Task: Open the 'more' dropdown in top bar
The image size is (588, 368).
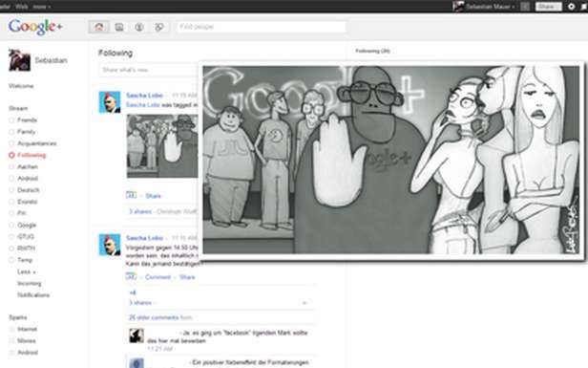Action: pyautogui.click(x=42, y=7)
